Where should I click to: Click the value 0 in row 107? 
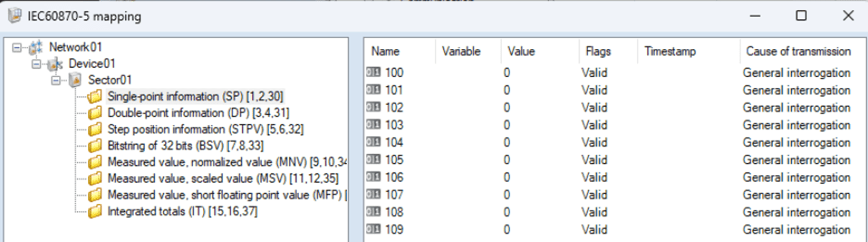click(507, 194)
